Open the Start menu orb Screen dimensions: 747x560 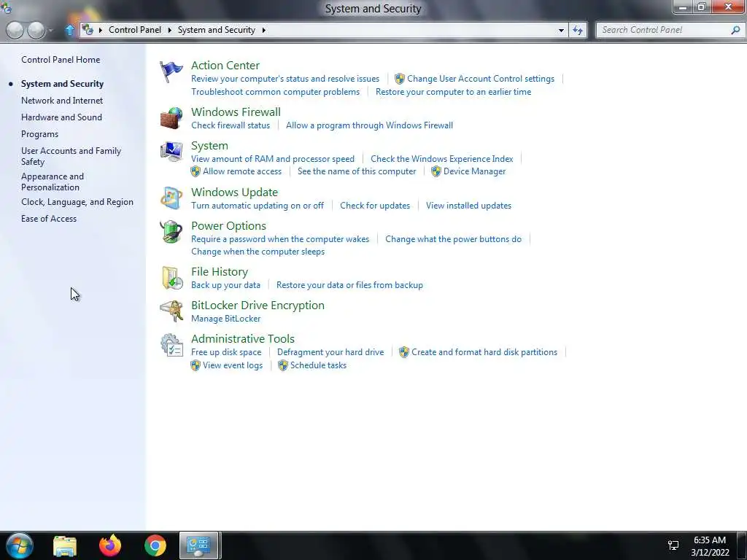tap(20, 545)
